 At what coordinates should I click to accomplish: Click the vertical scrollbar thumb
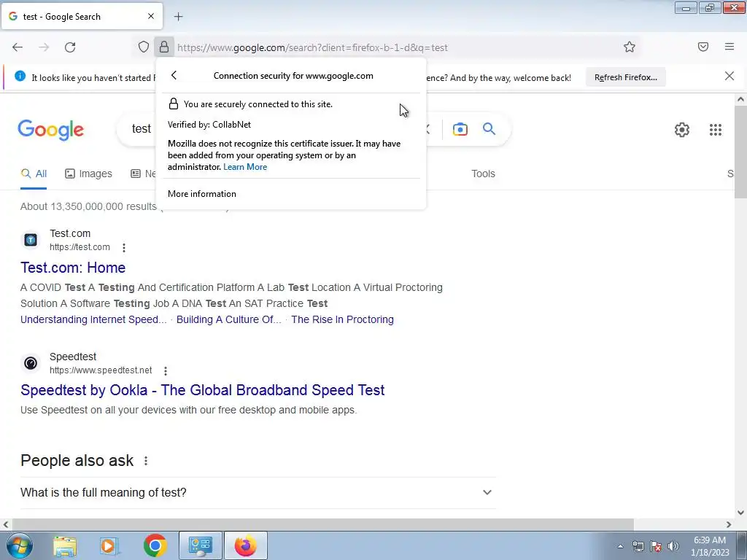tap(740, 152)
